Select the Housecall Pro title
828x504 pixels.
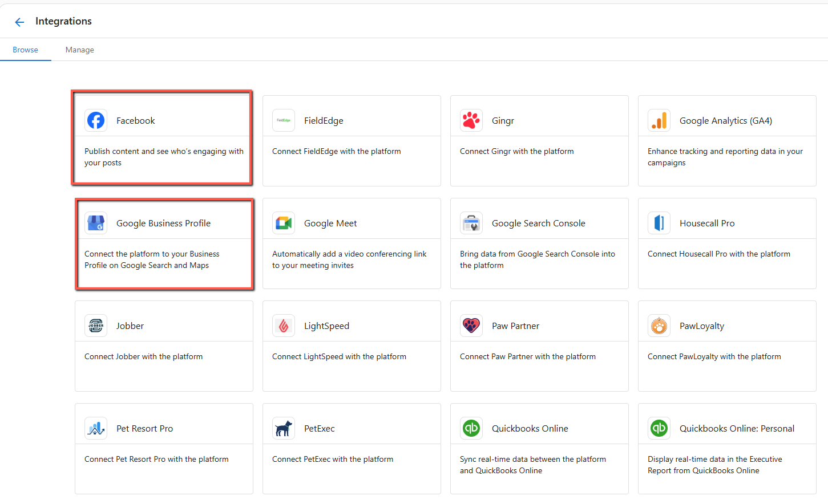pyautogui.click(x=707, y=223)
